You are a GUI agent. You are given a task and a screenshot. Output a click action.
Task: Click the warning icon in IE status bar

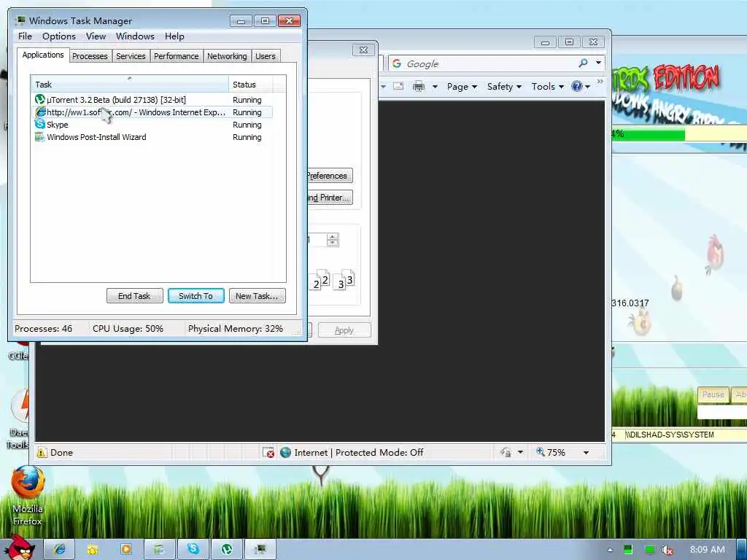[42, 452]
